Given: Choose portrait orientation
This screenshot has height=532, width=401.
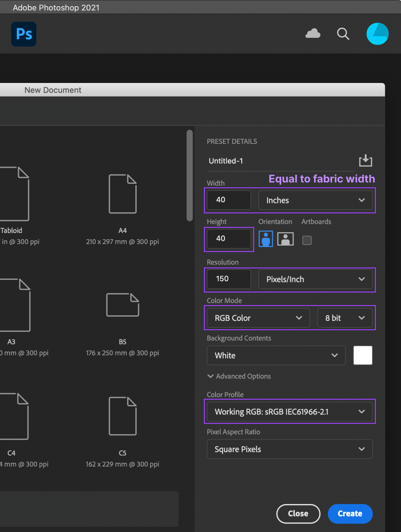Looking at the screenshot, I should click(x=266, y=239).
